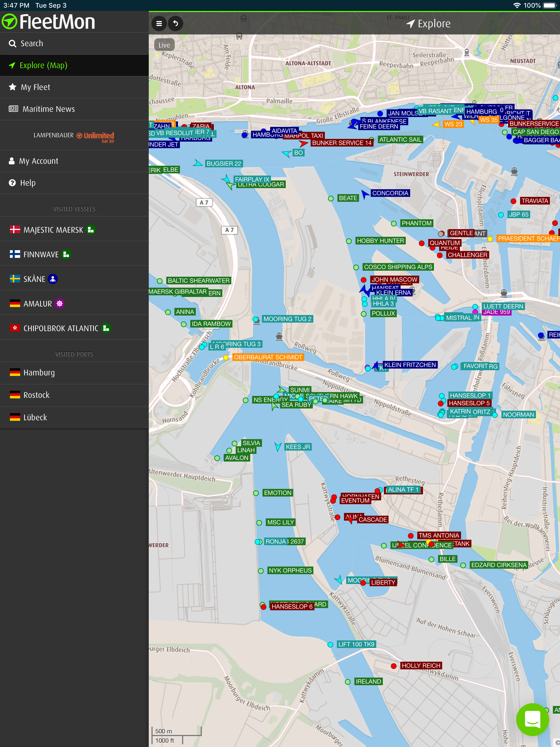The image size is (560, 747).
Task: Open Maritime News
Action: [48, 109]
